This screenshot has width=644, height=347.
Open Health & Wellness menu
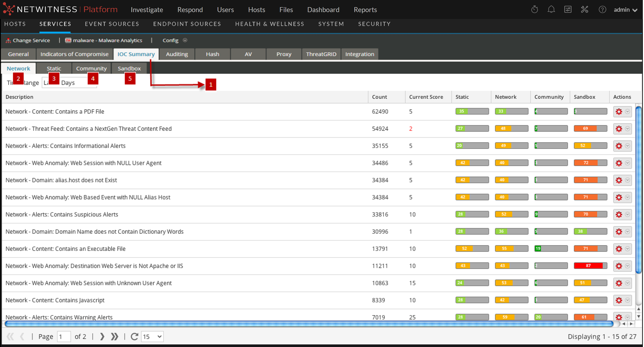269,24
